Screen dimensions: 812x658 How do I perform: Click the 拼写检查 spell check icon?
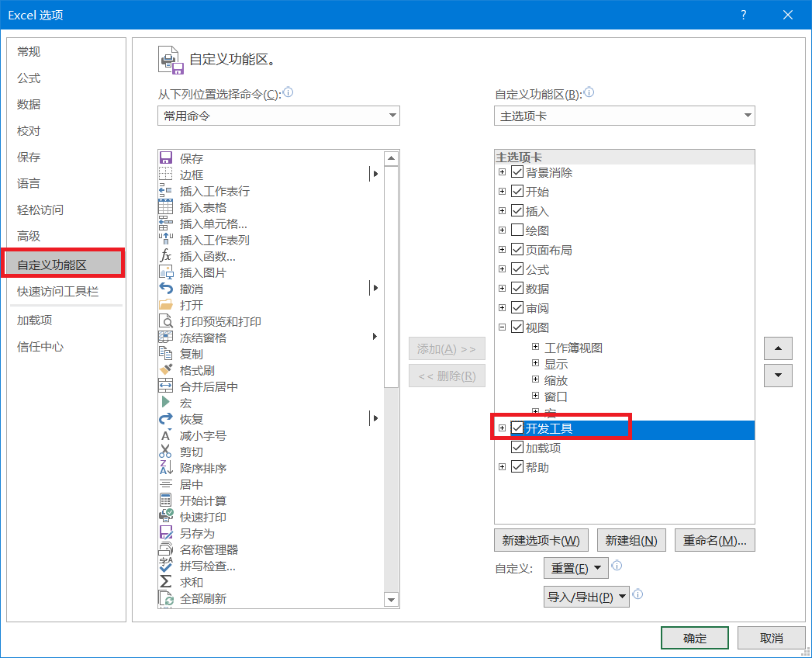click(166, 566)
